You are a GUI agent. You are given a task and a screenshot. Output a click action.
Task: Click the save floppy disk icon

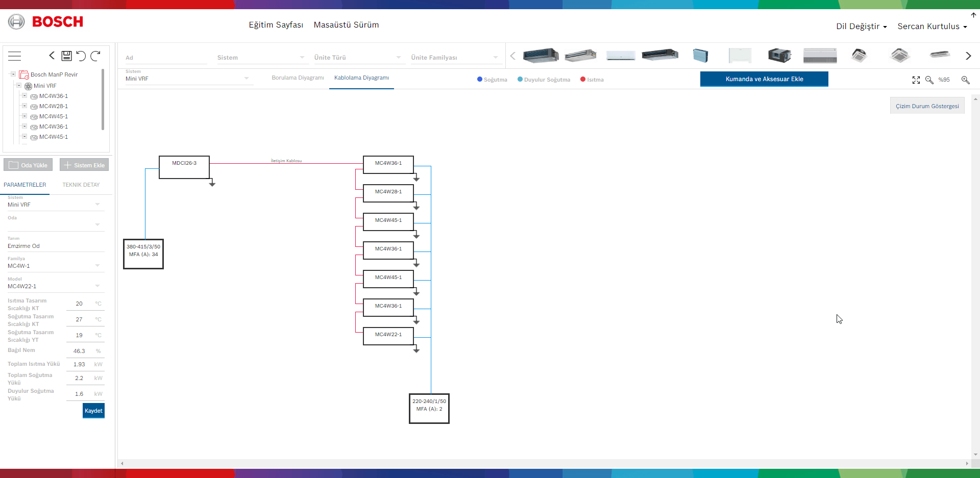(x=66, y=56)
